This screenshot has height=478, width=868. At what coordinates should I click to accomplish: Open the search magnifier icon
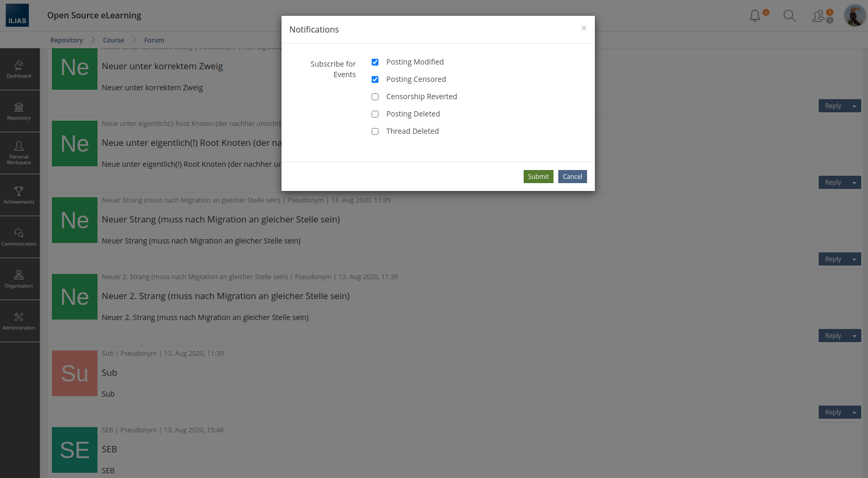coord(789,16)
